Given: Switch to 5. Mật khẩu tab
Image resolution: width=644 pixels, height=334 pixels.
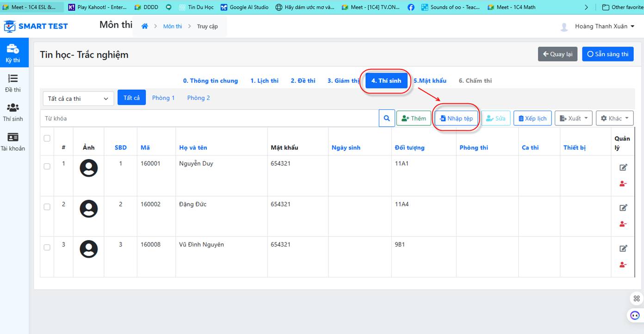Looking at the screenshot, I should (430, 80).
